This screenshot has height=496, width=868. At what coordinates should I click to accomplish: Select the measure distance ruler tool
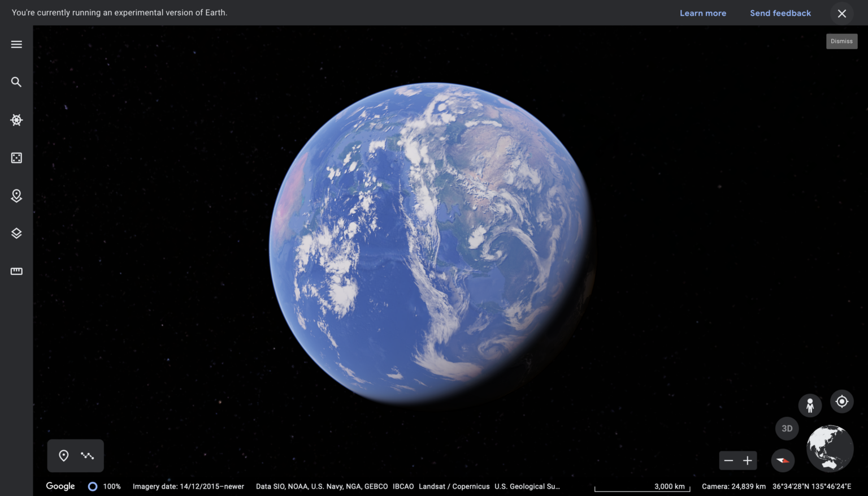[x=16, y=271]
